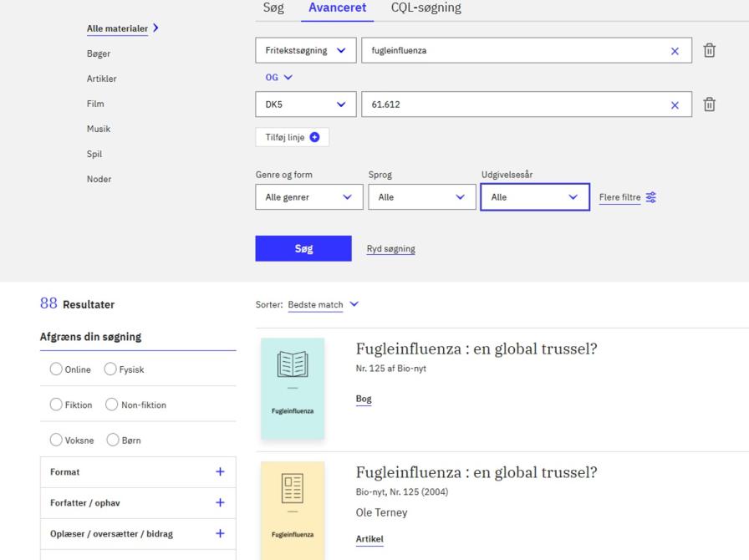This screenshot has width=749, height=560.
Task: Switch to the CQL-søgning tab
Action: [425, 8]
